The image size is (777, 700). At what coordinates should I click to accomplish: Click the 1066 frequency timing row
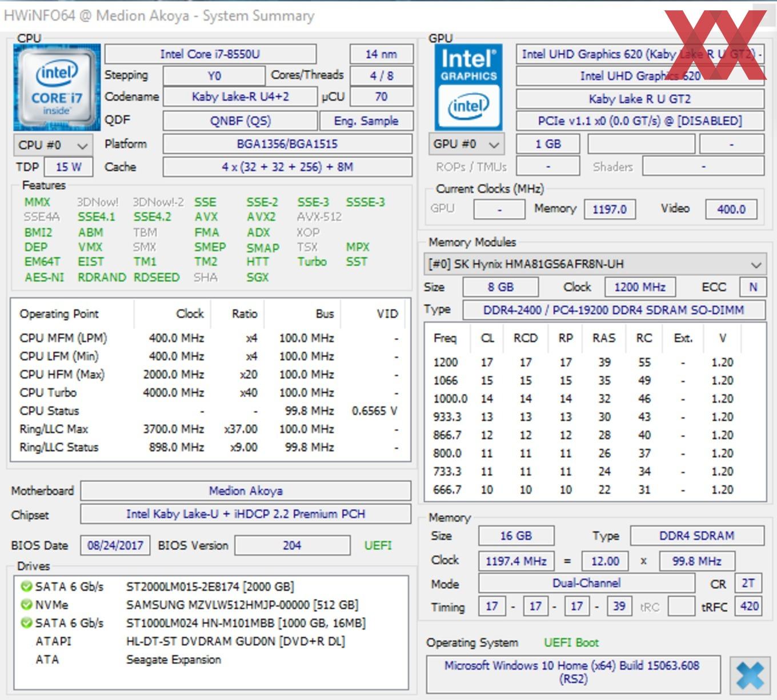coord(595,380)
